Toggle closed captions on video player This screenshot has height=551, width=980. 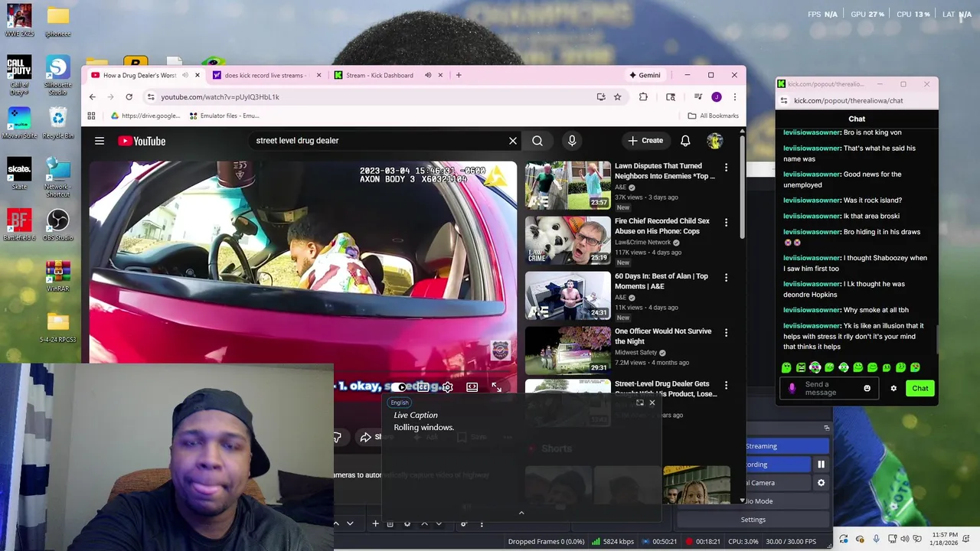423,387
